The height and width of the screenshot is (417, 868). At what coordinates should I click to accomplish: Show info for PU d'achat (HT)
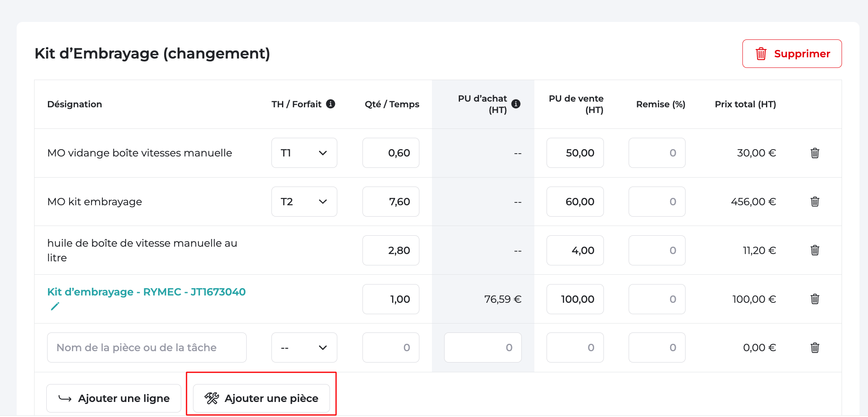tap(516, 104)
